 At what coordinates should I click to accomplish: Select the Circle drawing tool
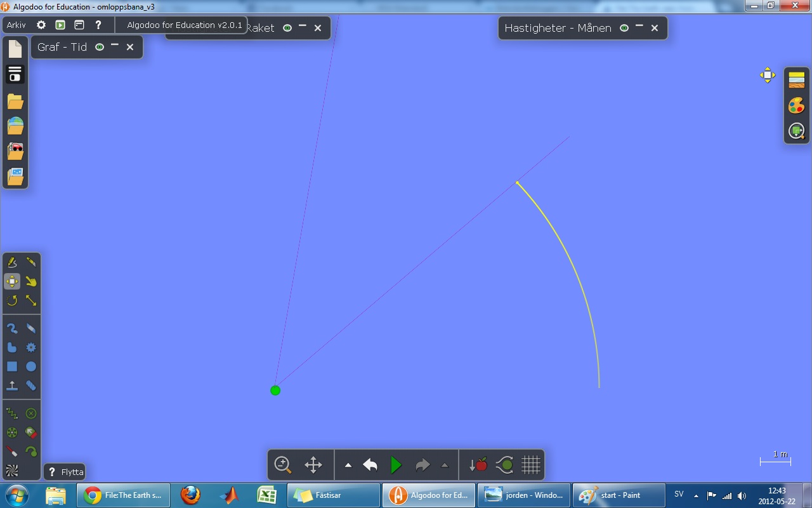click(31, 366)
